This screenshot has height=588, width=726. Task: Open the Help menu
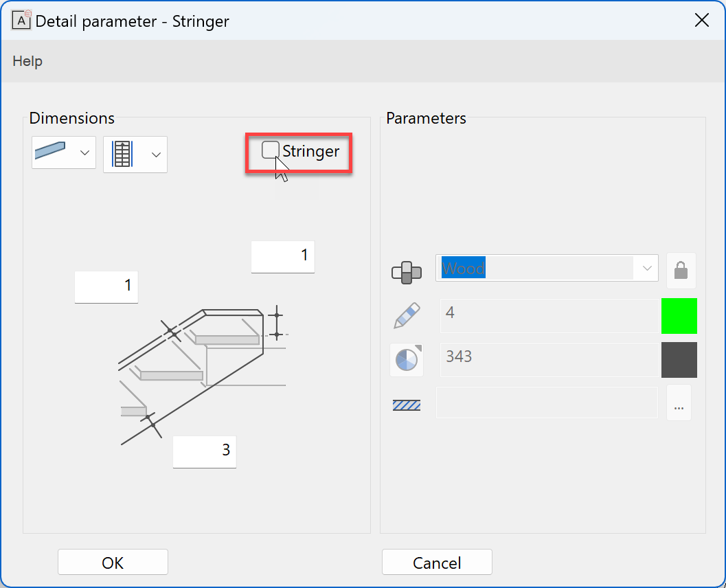click(x=27, y=61)
